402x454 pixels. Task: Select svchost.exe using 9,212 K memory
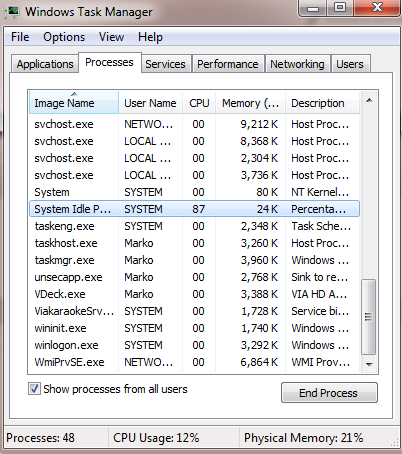[194, 124]
